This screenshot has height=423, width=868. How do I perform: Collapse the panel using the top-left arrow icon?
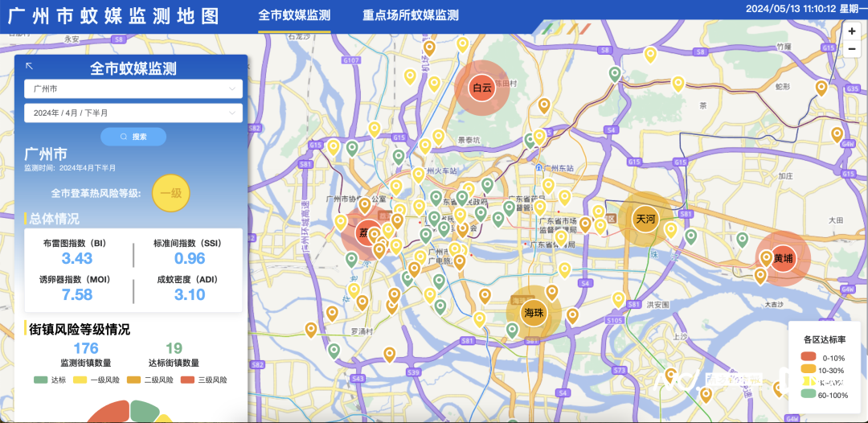[x=30, y=66]
